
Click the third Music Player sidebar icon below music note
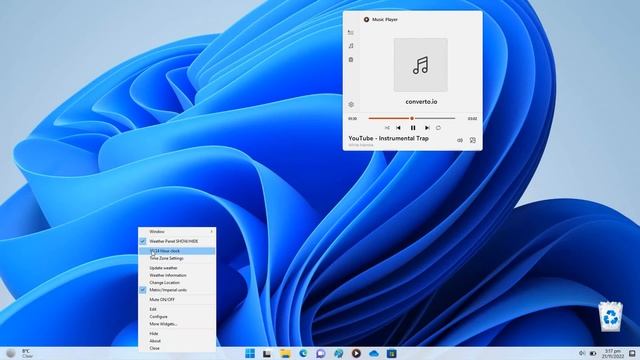[x=351, y=60]
